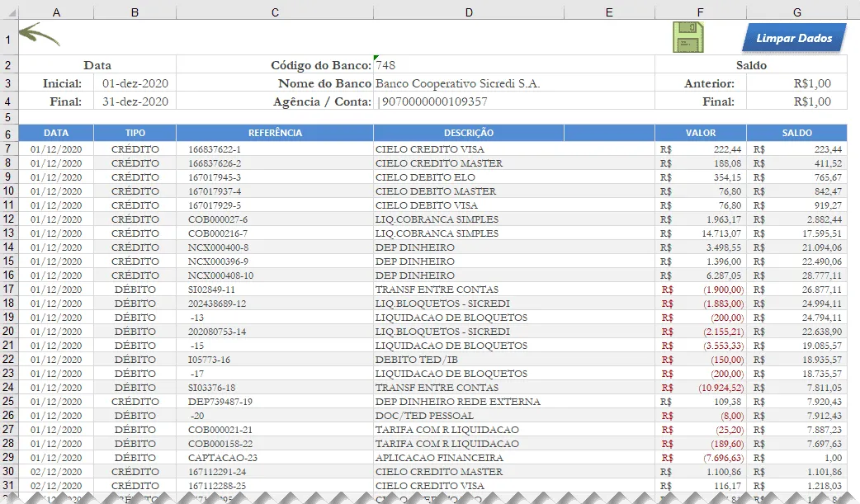Click reference NCX000408-10 cell
This screenshot has height=504, width=860.
[275, 276]
